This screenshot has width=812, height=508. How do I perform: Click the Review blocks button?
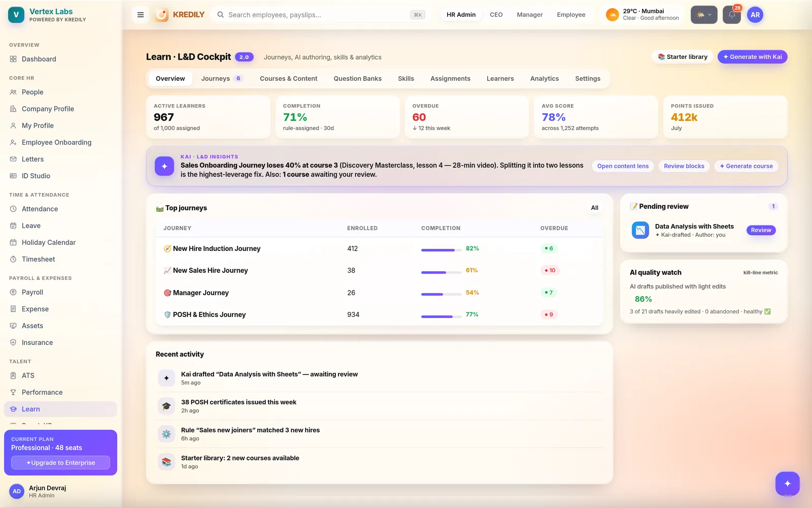[684, 166]
